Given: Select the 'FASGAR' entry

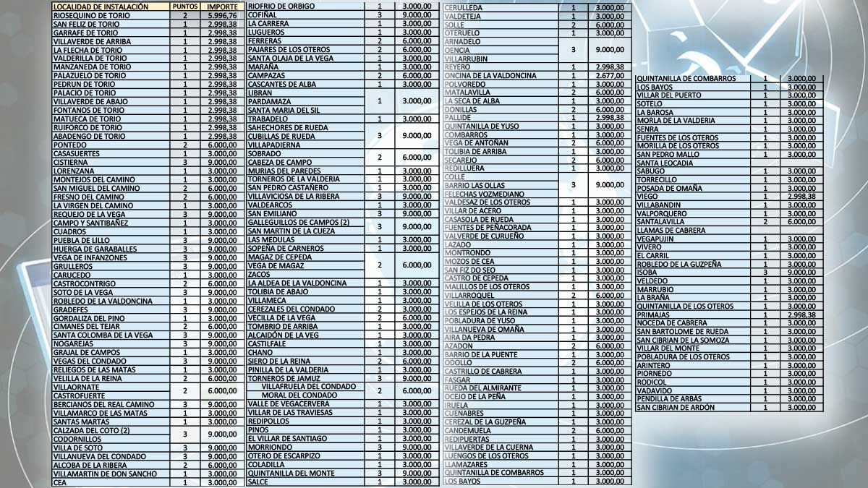Looking at the screenshot, I should (457, 380).
